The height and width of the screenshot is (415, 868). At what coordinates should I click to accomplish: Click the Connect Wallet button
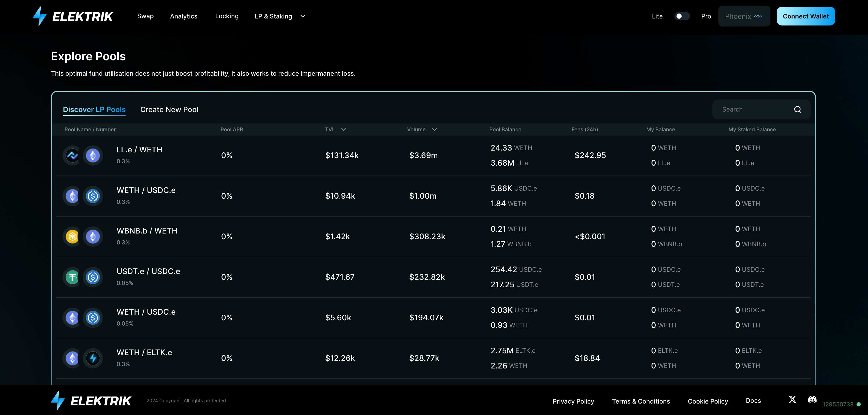pyautogui.click(x=805, y=16)
